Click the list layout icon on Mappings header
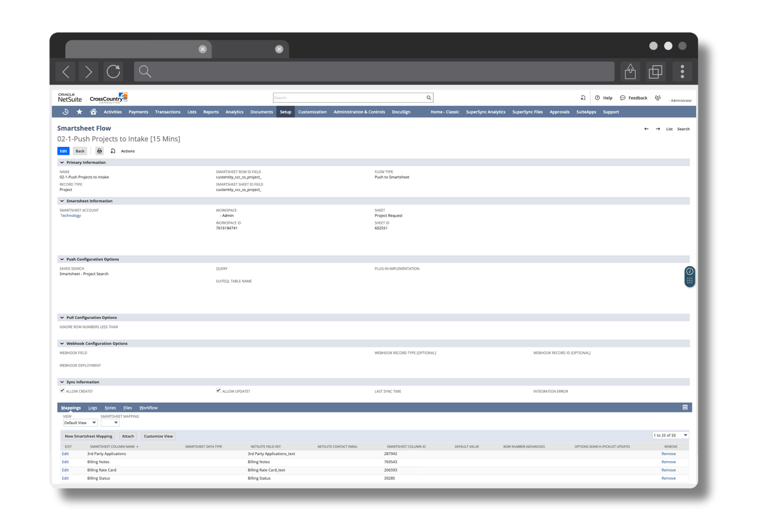The height and width of the screenshot is (532, 760). point(685,407)
